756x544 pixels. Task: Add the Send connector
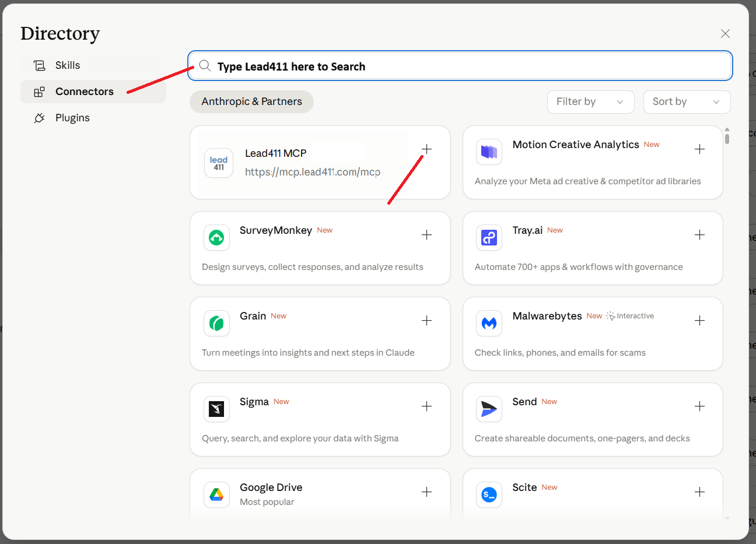[x=699, y=406]
